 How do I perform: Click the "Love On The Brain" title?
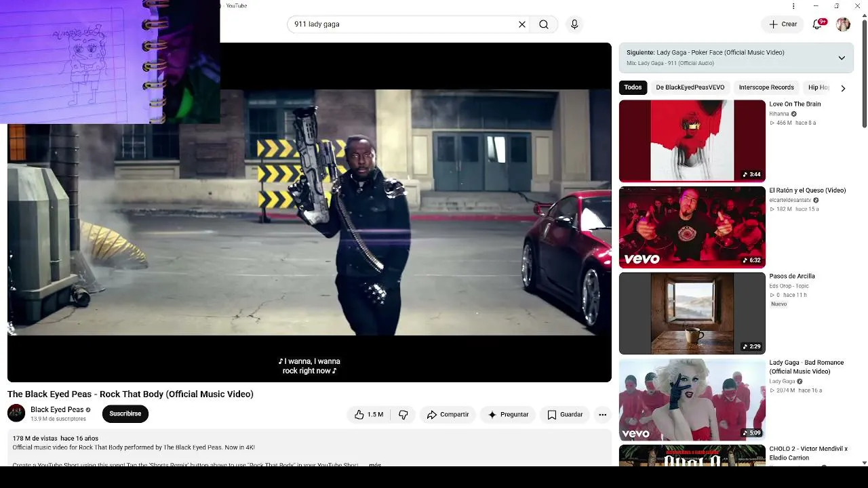[x=795, y=104]
